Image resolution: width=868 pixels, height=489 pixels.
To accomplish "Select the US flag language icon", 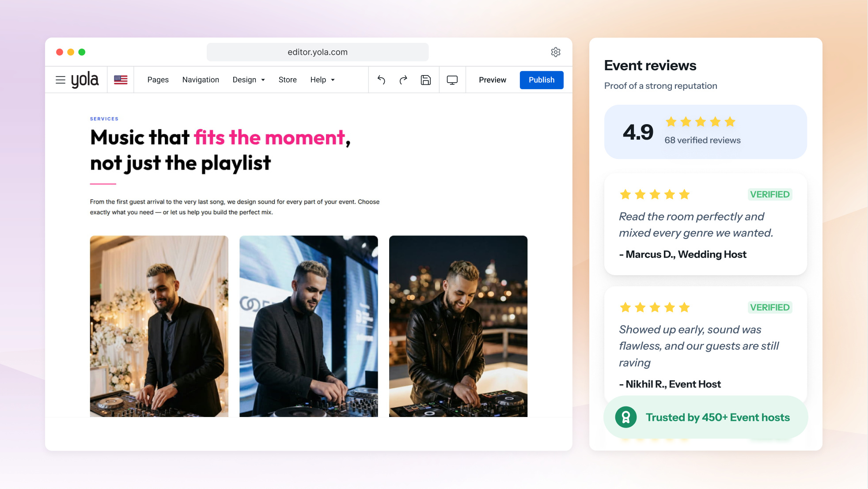I will tap(121, 80).
